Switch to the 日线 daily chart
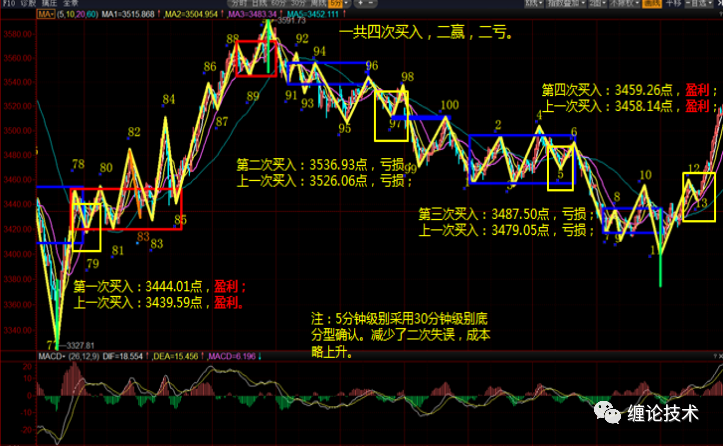This screenshot has height=446, width=723. 259,3
